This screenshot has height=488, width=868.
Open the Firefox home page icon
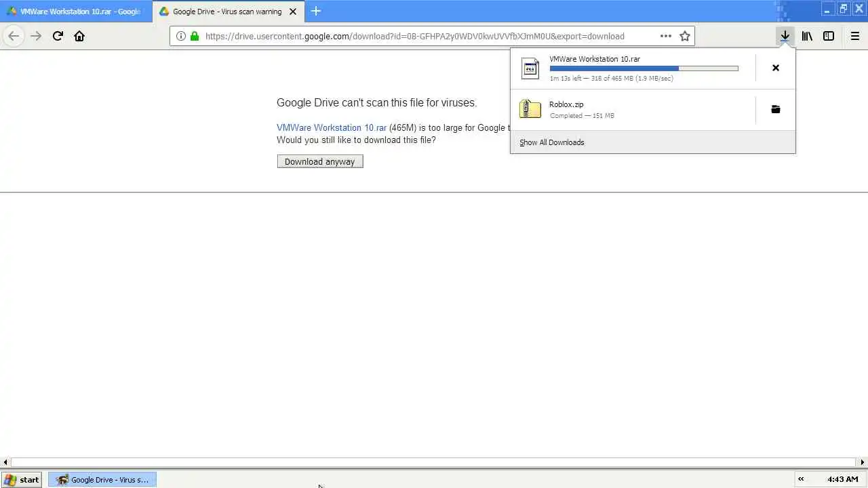pyautogui.click(x=79, y=36)
